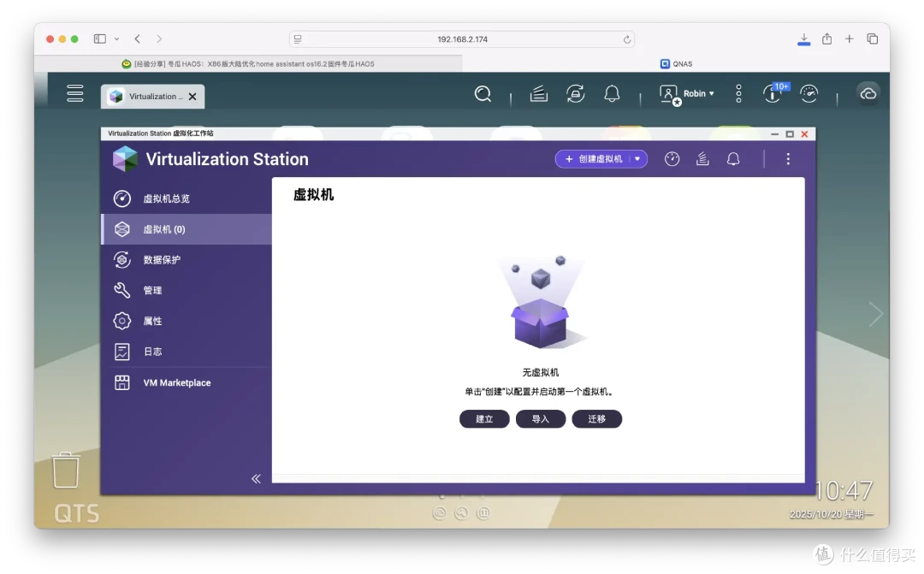Show Safari tab overview icon
The image size is (924, 574).
(873, 38)
